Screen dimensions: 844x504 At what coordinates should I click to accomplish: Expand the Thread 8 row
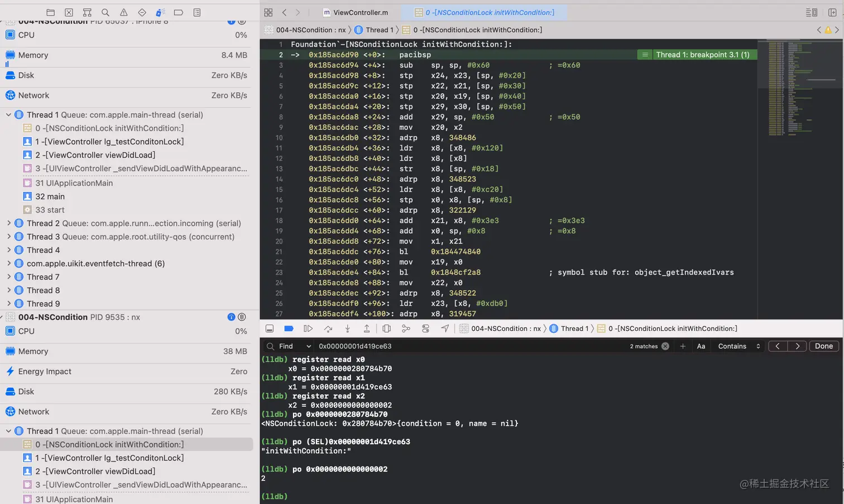[8, 290]
